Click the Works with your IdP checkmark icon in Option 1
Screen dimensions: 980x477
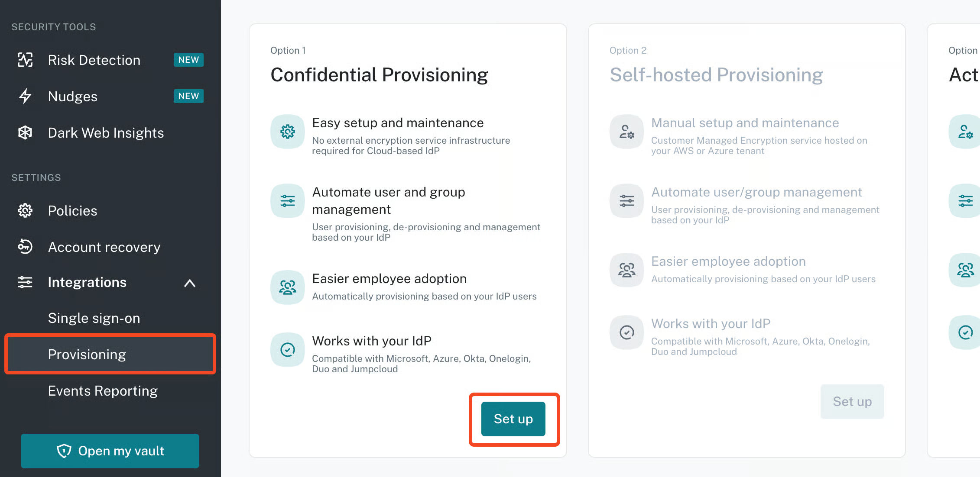pos(288,350)
